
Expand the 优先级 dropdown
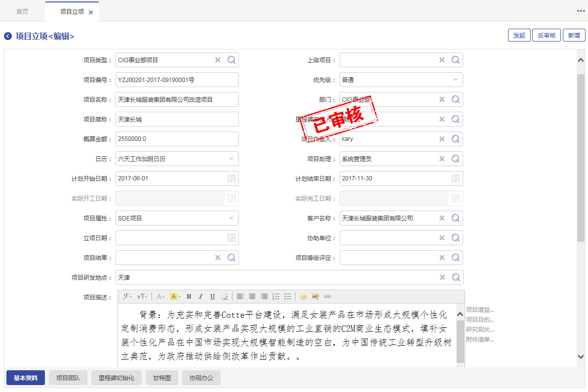455,80
